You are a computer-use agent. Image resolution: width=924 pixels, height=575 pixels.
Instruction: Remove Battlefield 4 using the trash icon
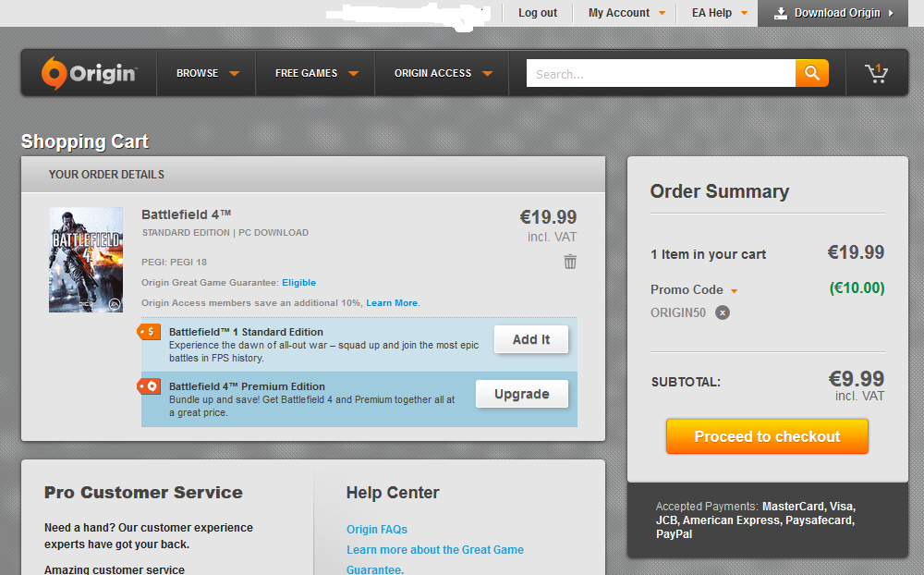point(570,262)
